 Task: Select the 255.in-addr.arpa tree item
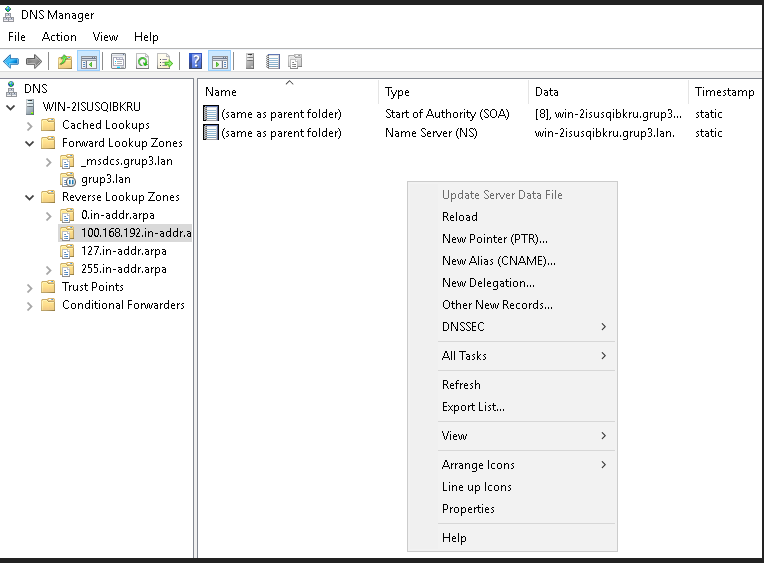pyautogui.click(x=124, y=269)
